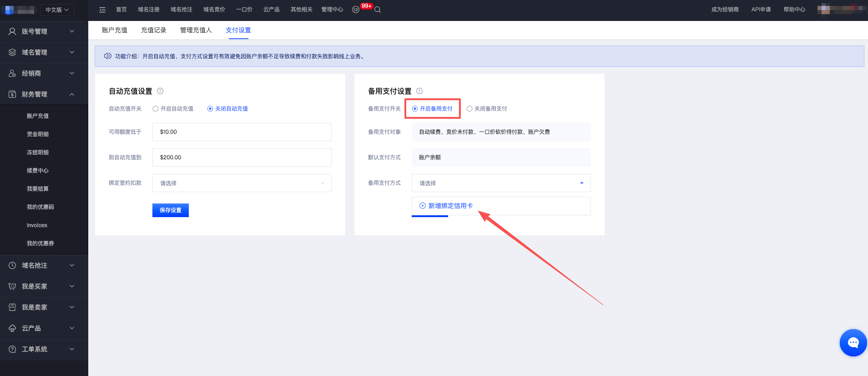868x376 pixels.
Task: Click info icon beside 备用支付设置 heading
Action: point(419,91)
